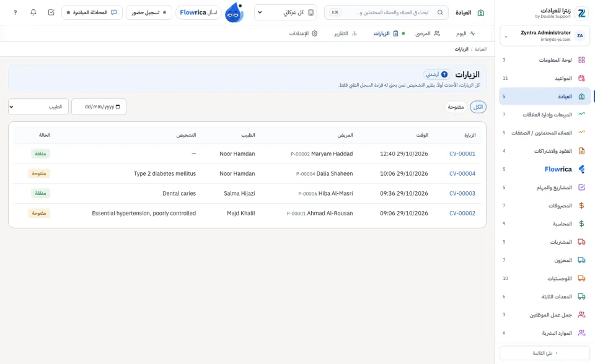
Task: Click the المحادثة المباشرة live chat button
Action: click(92, 12)
